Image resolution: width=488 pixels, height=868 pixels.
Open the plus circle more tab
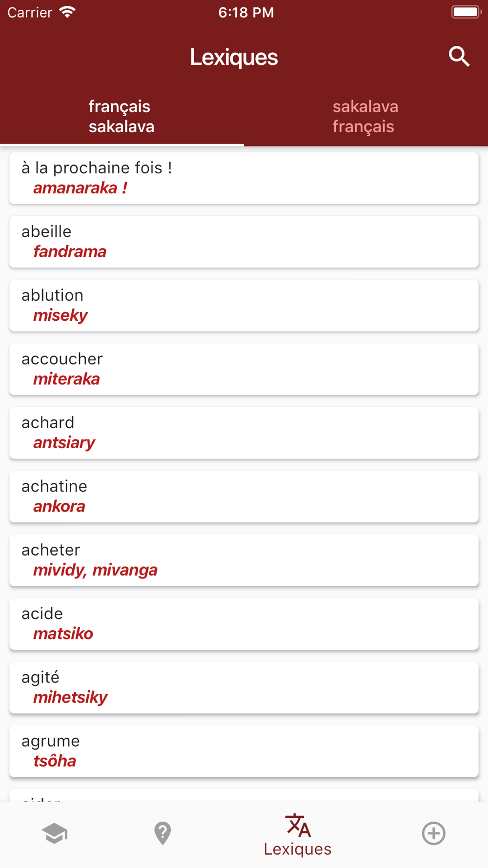[433, 833]
